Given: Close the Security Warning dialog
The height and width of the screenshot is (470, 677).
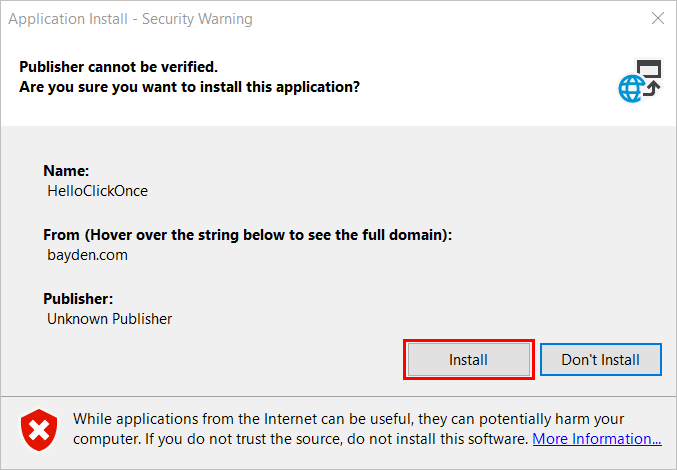Looking at the screenshot, I should click(x=658, y=18).
